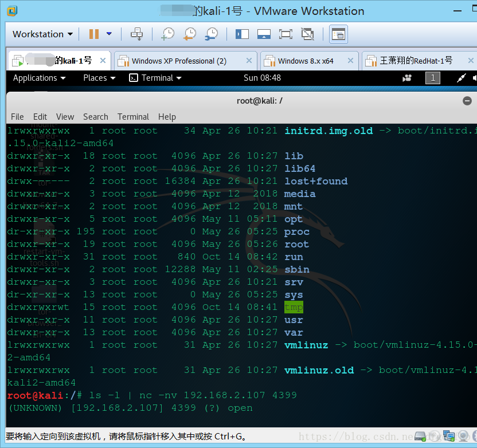Close the Windows XP Professional tab
The width and height of the screenshot is (477, 448).
pyautogui.click(x=249, y=61)
